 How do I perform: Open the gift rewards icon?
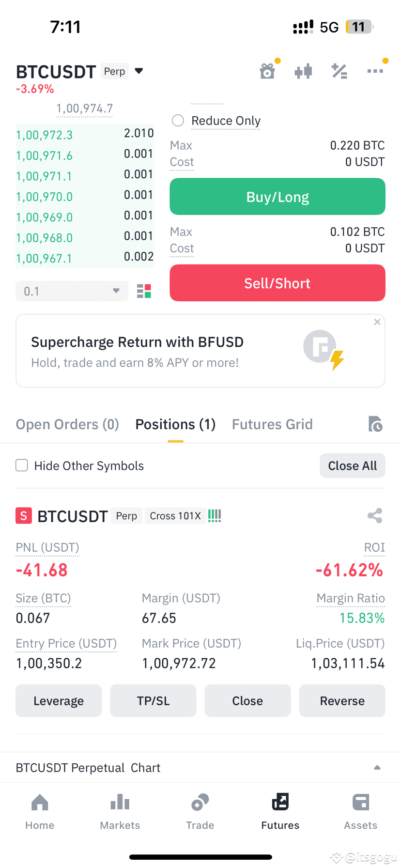[x=267, y=71]
